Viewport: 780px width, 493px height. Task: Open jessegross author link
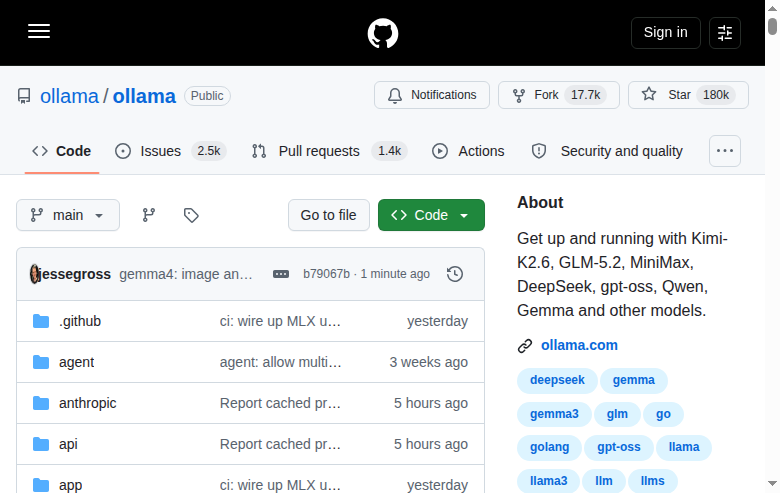tap(76, 274)
